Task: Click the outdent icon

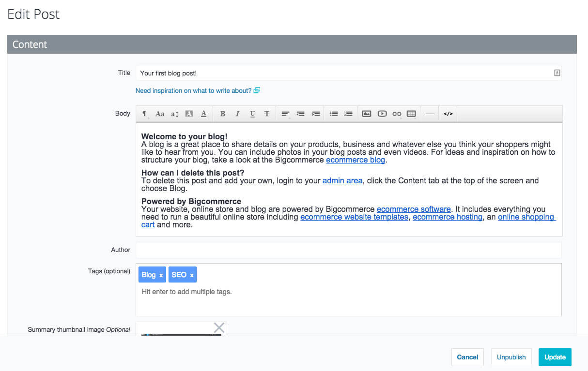Action: pos(301,114)
